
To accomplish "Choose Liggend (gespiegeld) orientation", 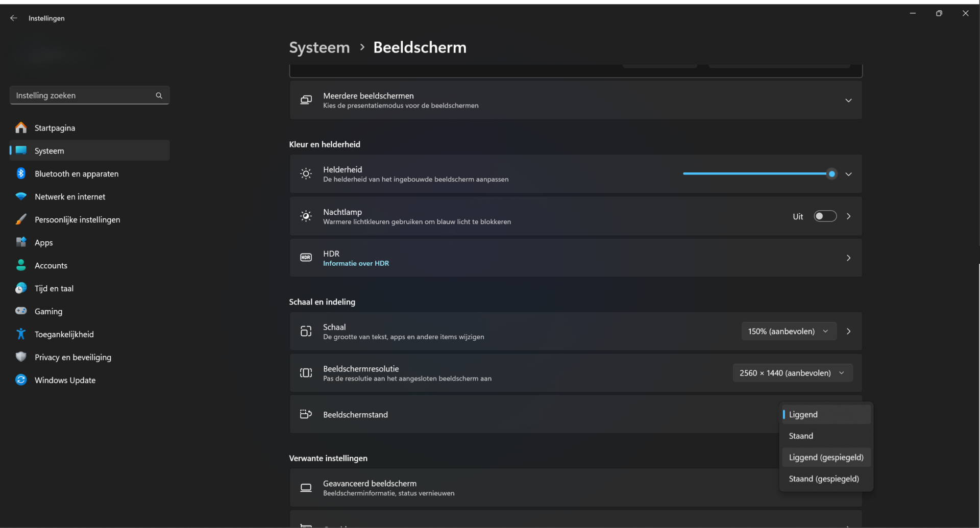I will coord(826,457).
